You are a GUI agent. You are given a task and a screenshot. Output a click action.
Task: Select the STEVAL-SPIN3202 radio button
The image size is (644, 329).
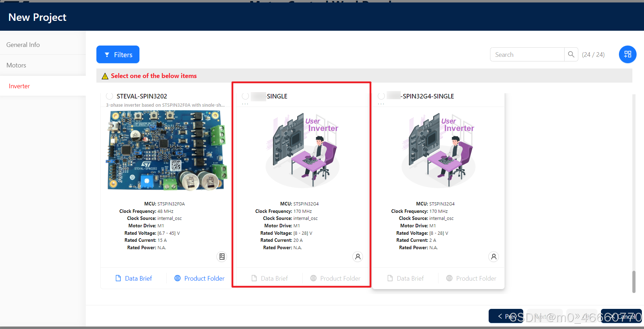tap(109, 96)
